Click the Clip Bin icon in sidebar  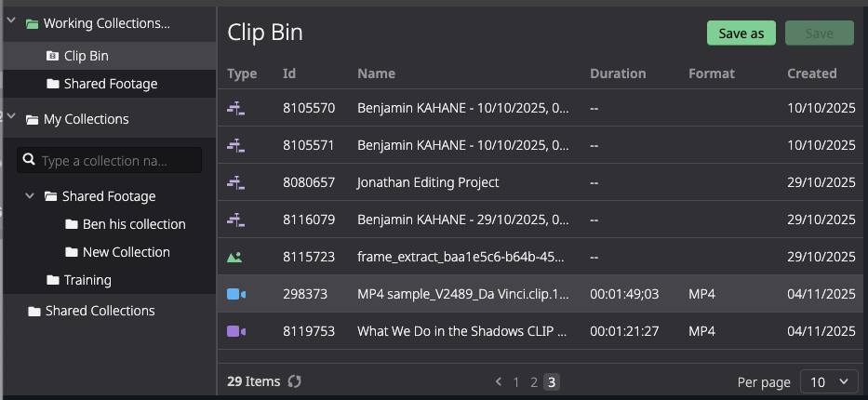(53, 56)
